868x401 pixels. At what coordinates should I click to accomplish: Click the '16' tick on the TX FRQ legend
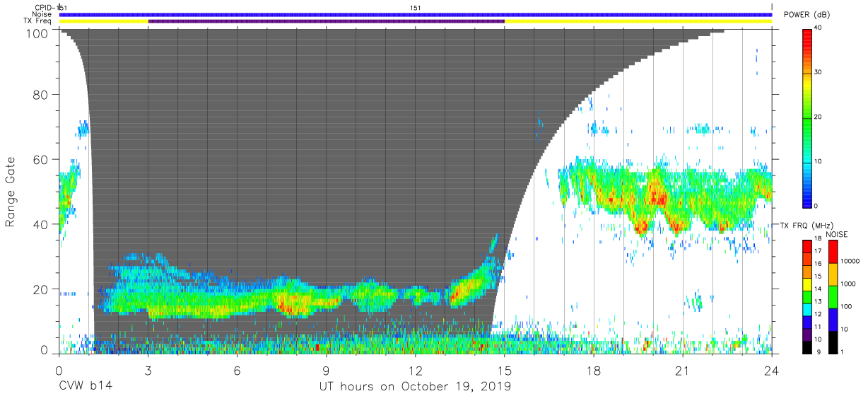click(x=818, y=264)
